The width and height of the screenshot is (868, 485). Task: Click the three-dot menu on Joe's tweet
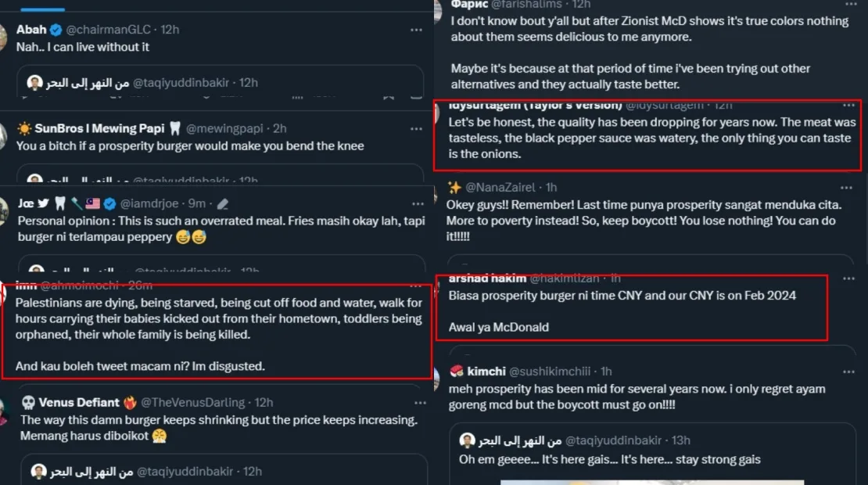tap(416, 203)
